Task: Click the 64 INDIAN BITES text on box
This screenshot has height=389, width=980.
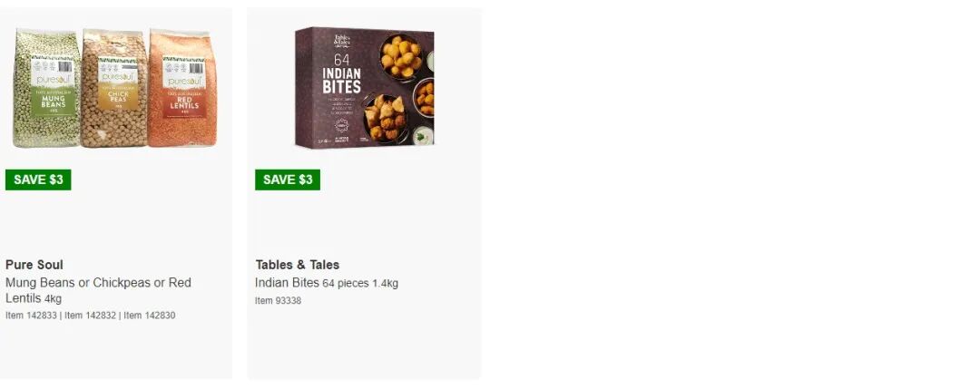Action: tap(342, 74)
